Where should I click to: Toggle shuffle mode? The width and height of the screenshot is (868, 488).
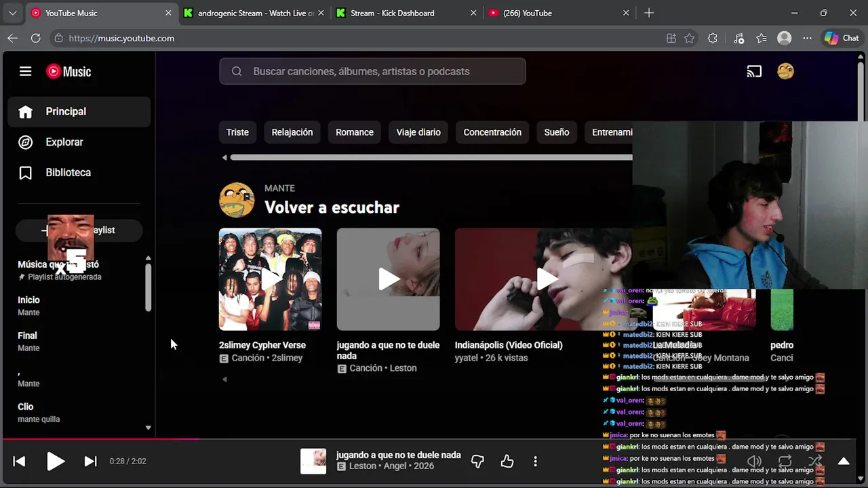(x=815, y=462)
